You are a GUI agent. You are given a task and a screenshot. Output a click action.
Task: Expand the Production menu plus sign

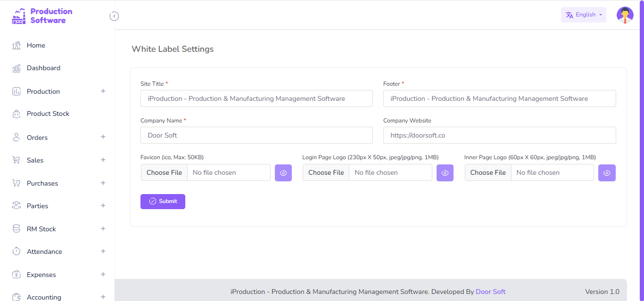pyautogui.click(x=103, y=91)
